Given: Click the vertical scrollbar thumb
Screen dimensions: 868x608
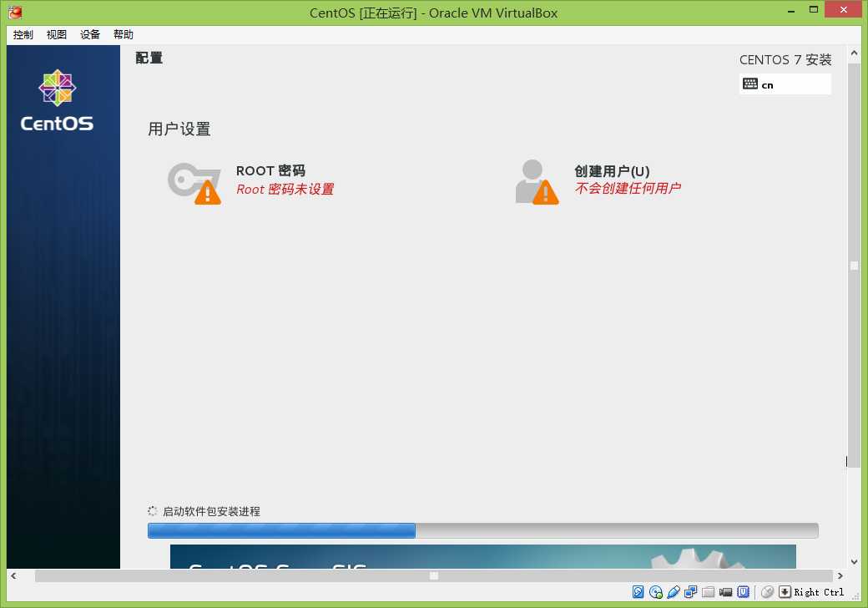Looking at the screenshot, I should pos(854,266).
